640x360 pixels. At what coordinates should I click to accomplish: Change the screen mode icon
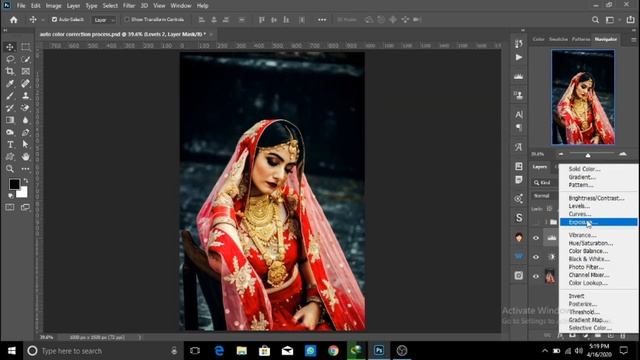25,207
